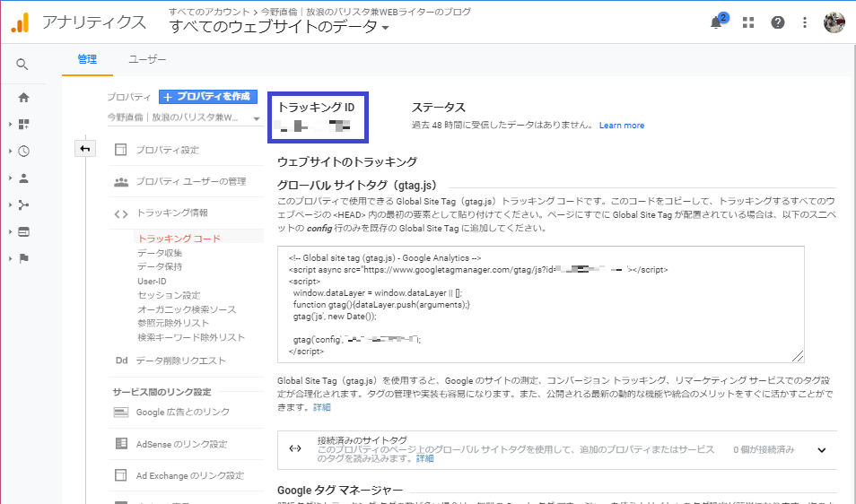Open the Audience person icon
856x504 pixels.
(23, 178)
